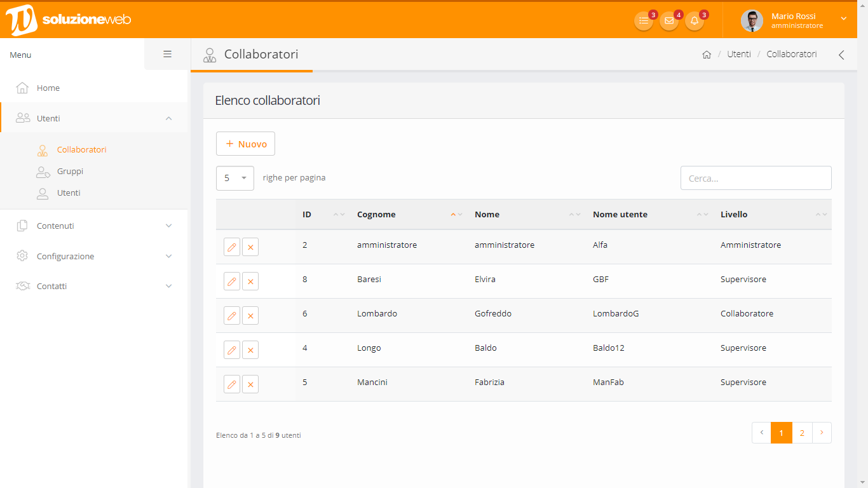
Task: Click the edit pencil for Mancini row
Action: (232, 384)
